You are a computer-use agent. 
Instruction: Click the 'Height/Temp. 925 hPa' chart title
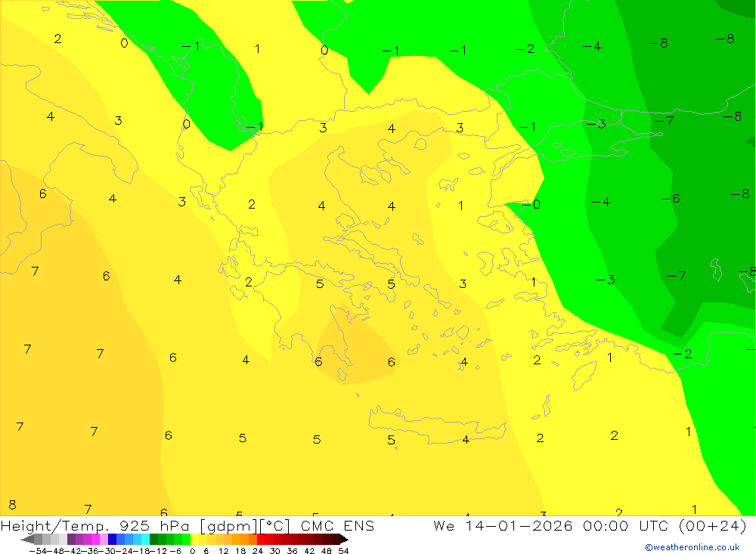point(97,525)
